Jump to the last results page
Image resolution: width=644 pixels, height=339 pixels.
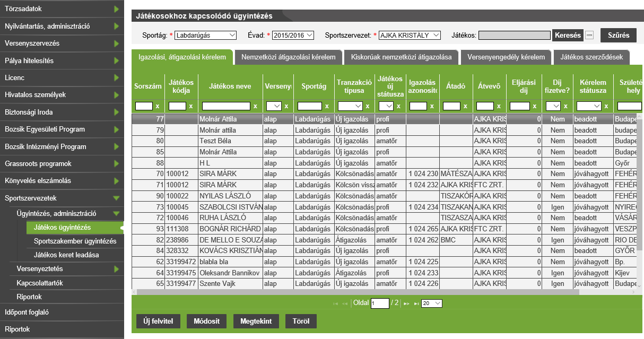point(416,303)
